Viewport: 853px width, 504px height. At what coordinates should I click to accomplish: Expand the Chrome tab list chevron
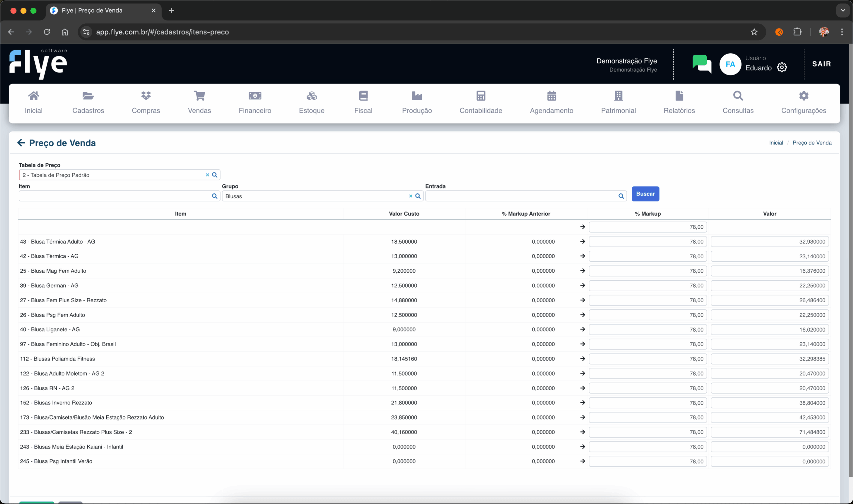[x=842, y=11]
